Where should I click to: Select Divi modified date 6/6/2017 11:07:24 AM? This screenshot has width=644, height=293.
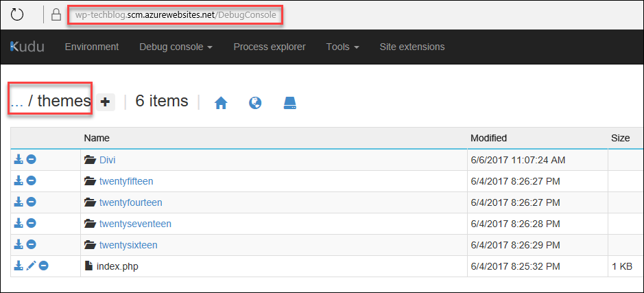point(518,160)
